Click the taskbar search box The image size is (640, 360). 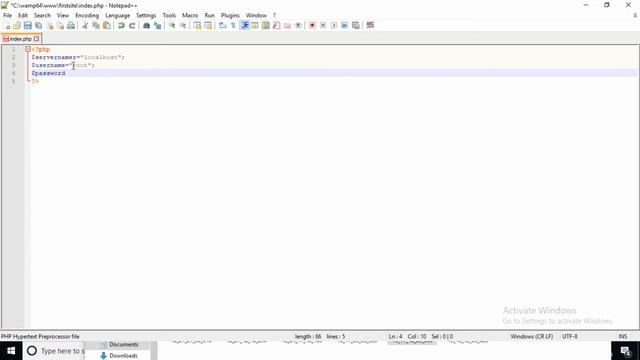54,351
